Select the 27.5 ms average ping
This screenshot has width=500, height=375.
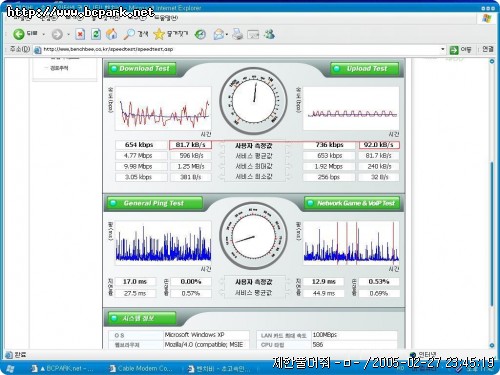tap(135, 293)
